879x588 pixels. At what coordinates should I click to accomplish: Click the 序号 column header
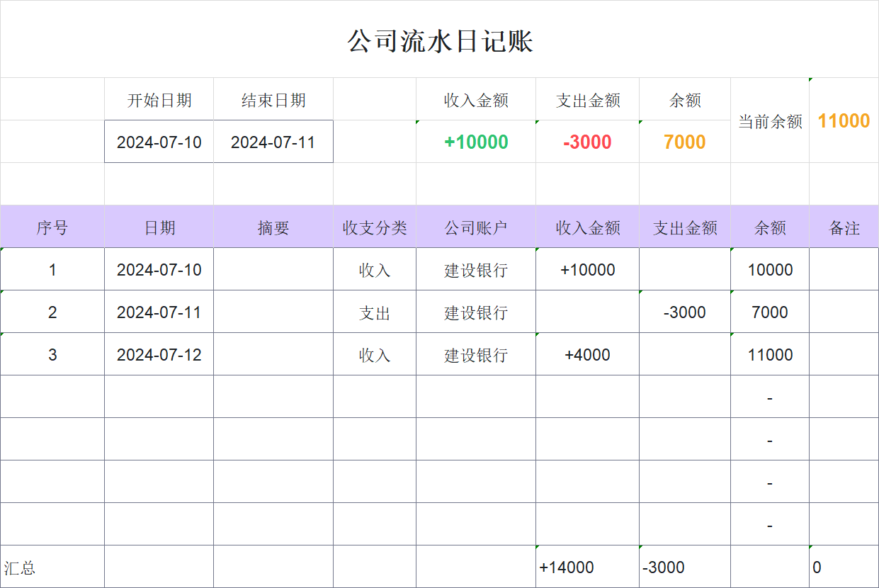click(52, 227)
